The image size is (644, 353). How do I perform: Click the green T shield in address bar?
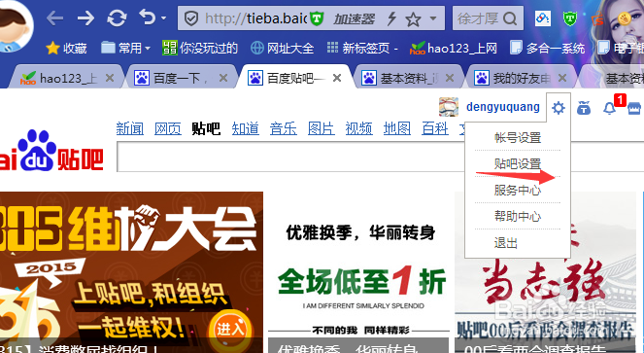pyautogui.click(x=317, y=18)
